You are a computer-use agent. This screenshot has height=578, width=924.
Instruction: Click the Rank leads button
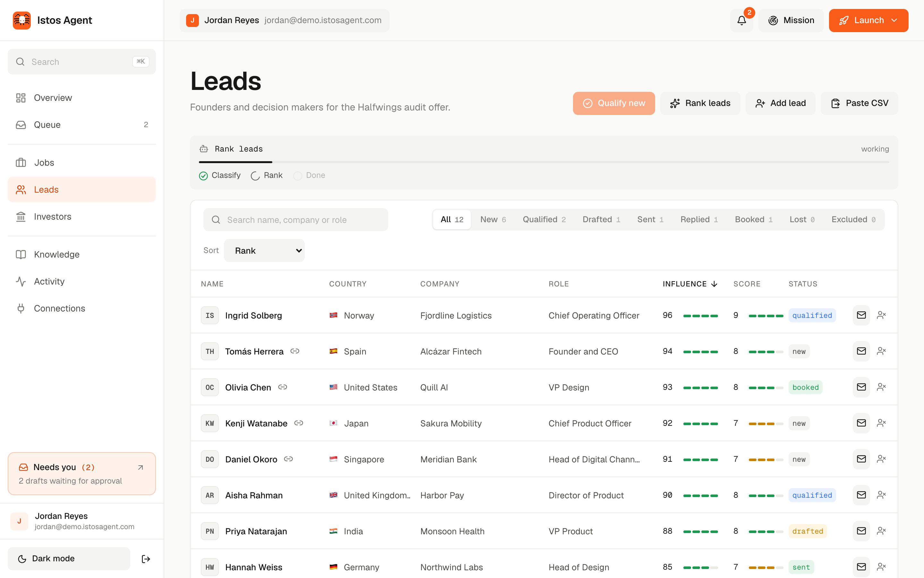pyautogui.click(x=700, y=103)
